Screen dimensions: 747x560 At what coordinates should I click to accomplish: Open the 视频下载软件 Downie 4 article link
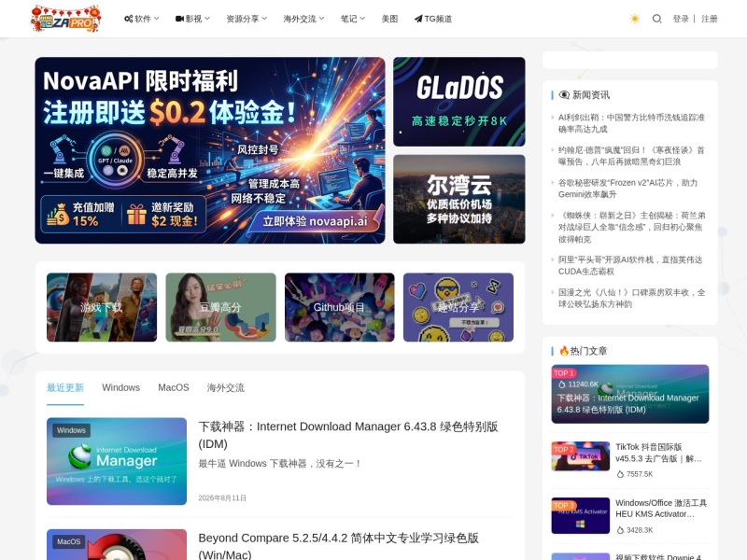point(658,556)
